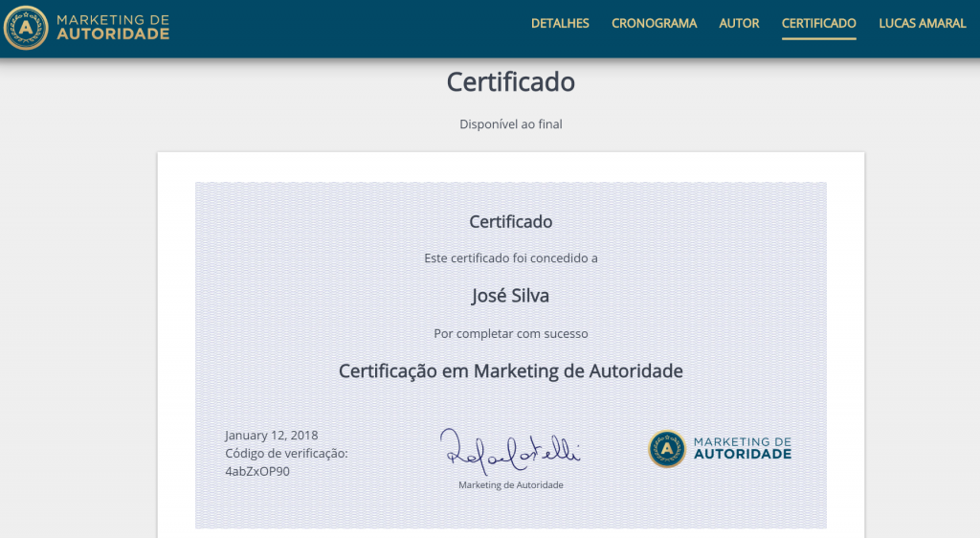Open the Lucas Amaral menu item
This screenshot has height=538, width=980.
pyautogui.click(x=922, y=24)
